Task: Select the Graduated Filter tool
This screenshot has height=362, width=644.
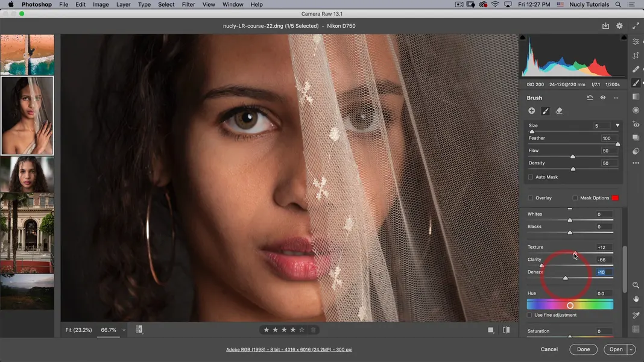Action: click(636, 96)
